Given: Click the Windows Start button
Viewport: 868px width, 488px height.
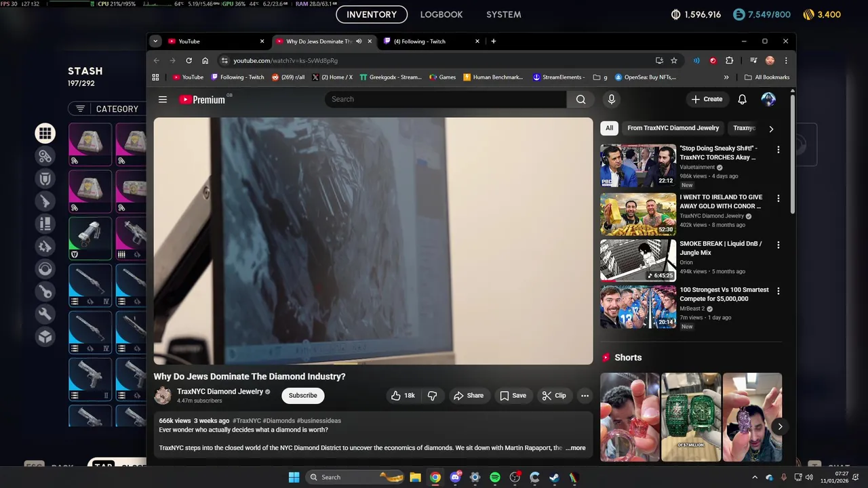Looking at the screenshot, I should tap(294, 477).
